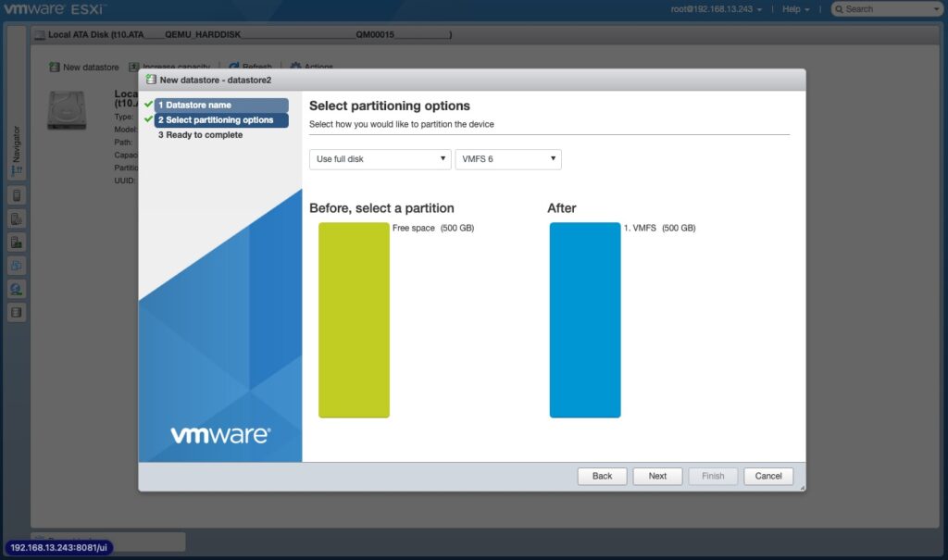
Task: Open Manage icon in collapsed navigator
Action: [17, 219]
